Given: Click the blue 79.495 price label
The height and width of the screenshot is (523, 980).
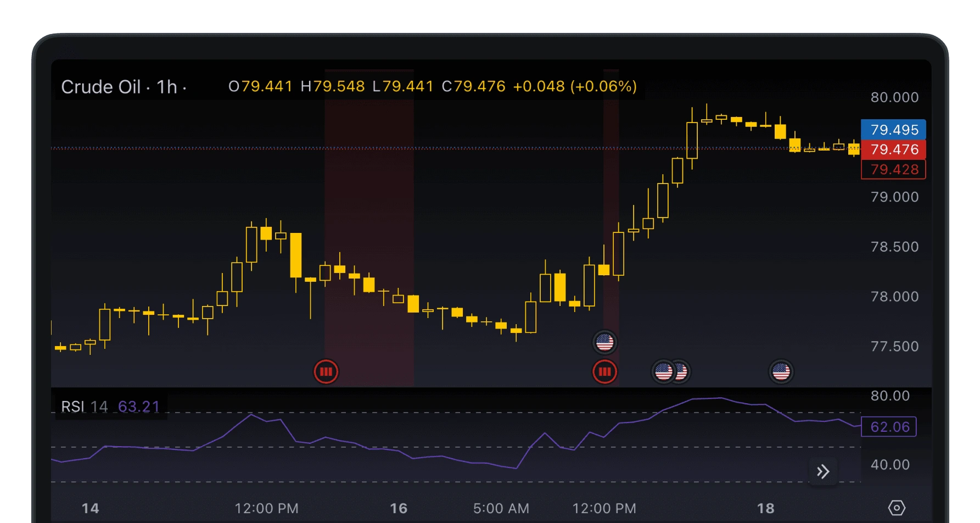Looking at the screenshot, I should pyautogui.click(x=893, y=130).
